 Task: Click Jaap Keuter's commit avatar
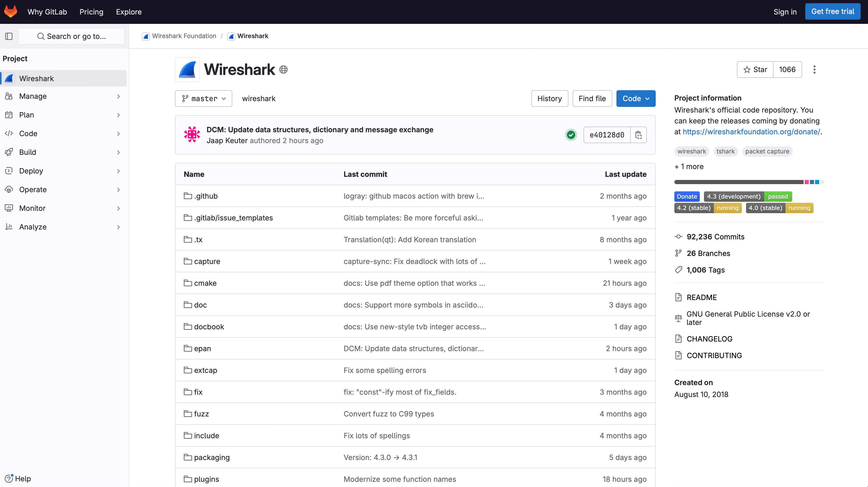[192, 135]
